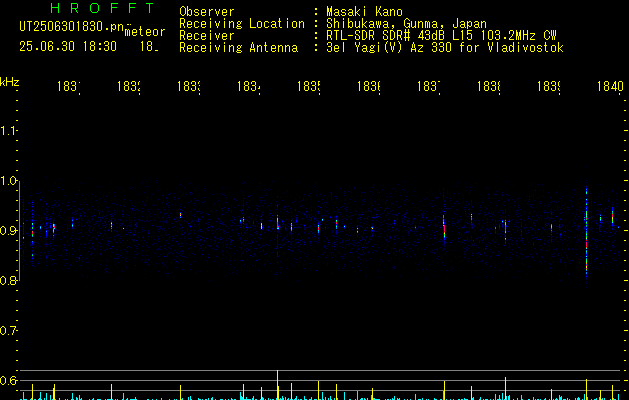Click the "Observer" label

(207, 12)
